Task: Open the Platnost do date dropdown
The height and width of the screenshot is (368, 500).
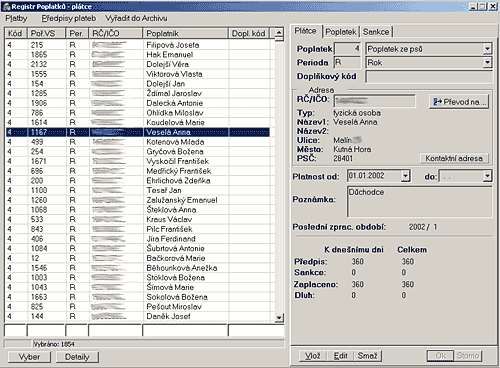Action: coord(487,176)
